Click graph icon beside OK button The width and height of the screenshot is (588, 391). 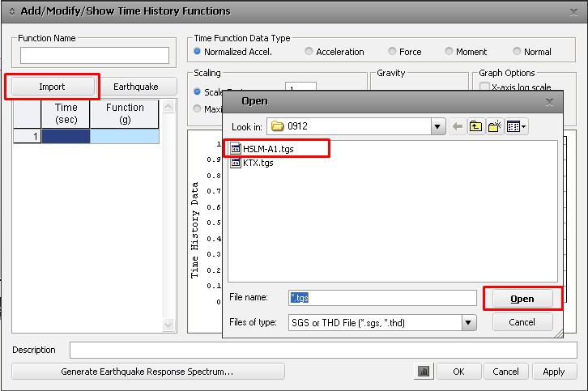(x=424, y=372)
